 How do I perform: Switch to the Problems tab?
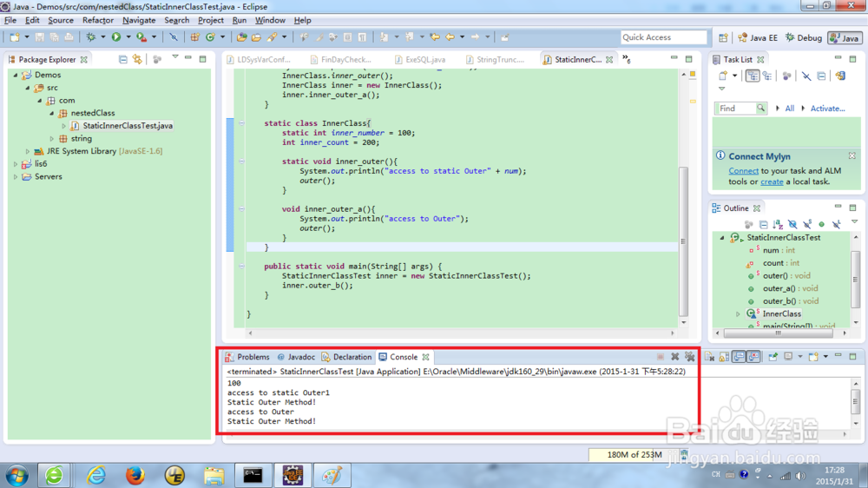point(247,357)
